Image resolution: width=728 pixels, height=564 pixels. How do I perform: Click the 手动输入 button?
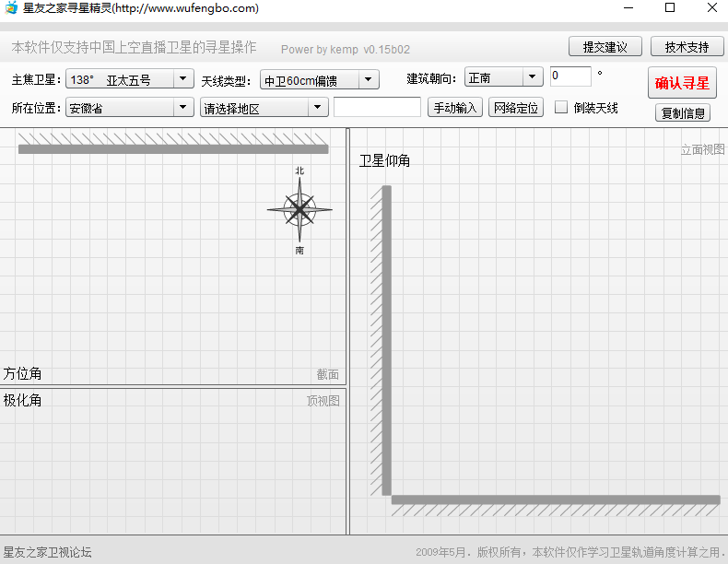[455, 108]
